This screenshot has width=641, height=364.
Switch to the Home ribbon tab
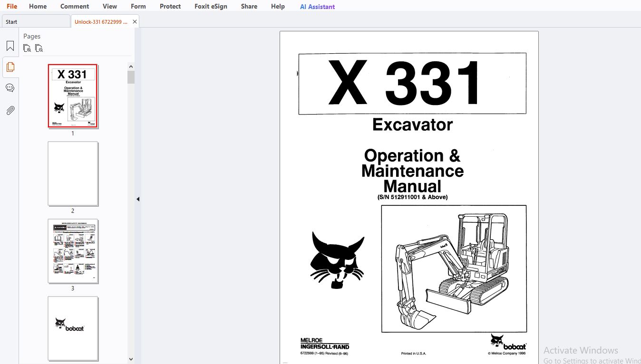pos(38,6)
